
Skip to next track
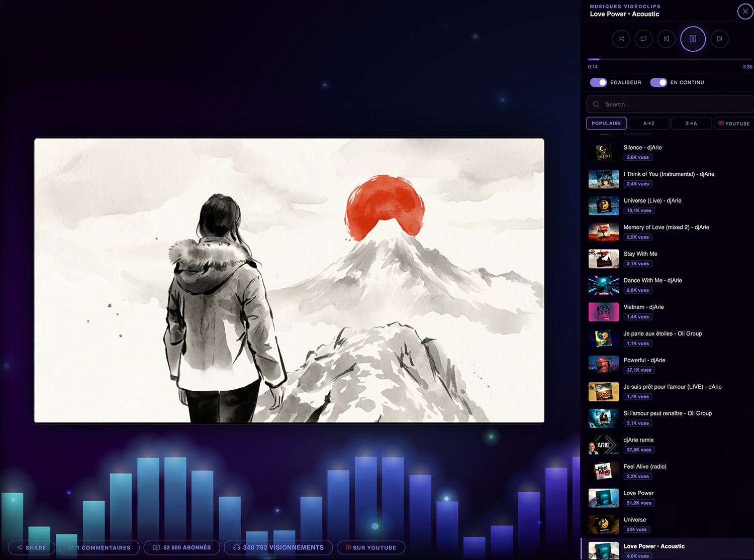point(720,39)
